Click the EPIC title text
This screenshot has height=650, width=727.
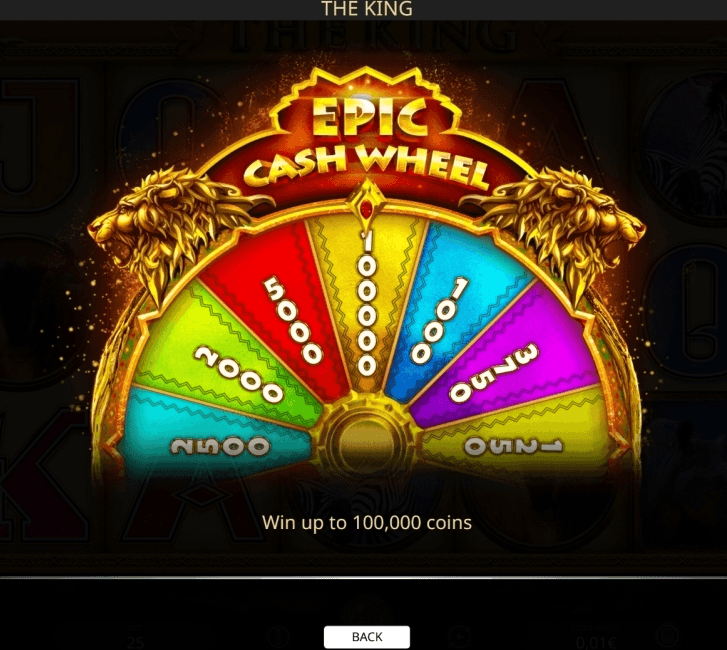coord(370,118)
